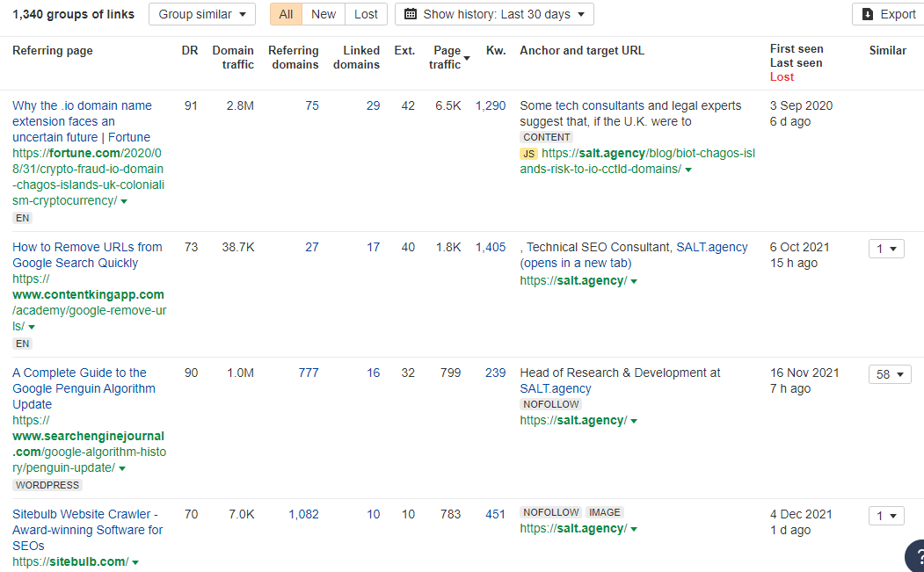
Task: Click referring domains value 75
Action: coord(312,106)
